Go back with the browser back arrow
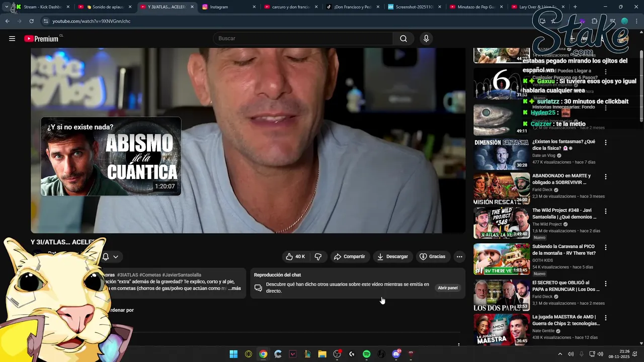This screenshot has height=362, width=644. click(x=7, y=21)
